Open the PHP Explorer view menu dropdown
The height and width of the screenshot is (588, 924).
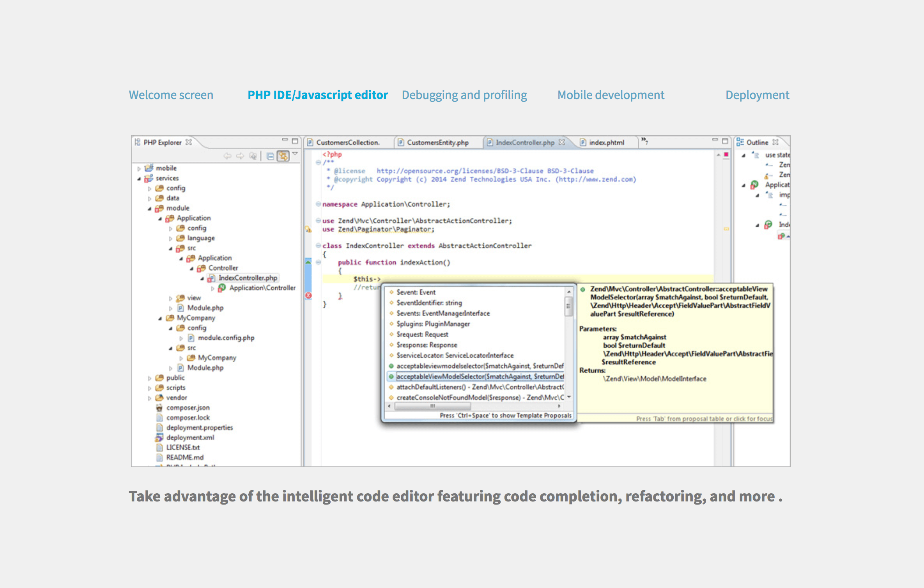tap(295, 154)
